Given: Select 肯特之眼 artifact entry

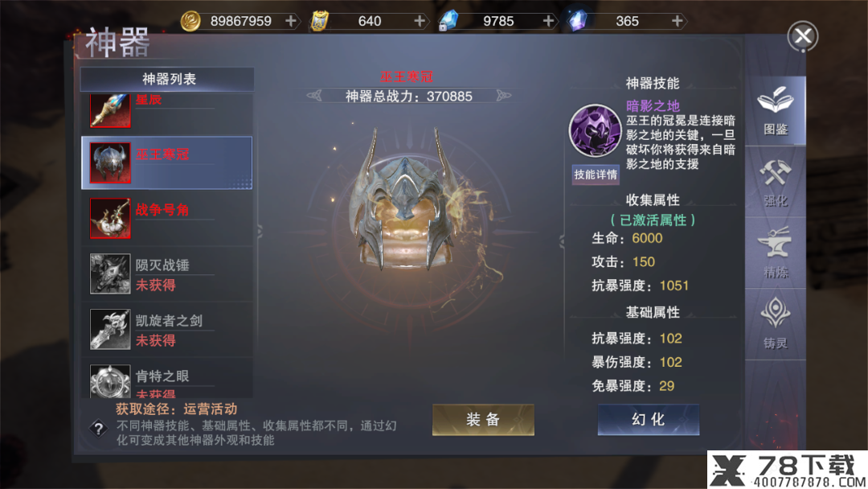Looking at the screenshot, I should pos(167,378).
